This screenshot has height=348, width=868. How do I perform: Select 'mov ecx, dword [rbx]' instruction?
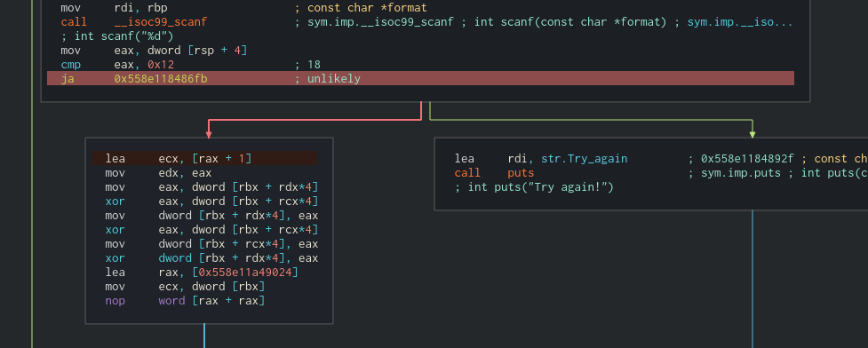pos(185,287)
